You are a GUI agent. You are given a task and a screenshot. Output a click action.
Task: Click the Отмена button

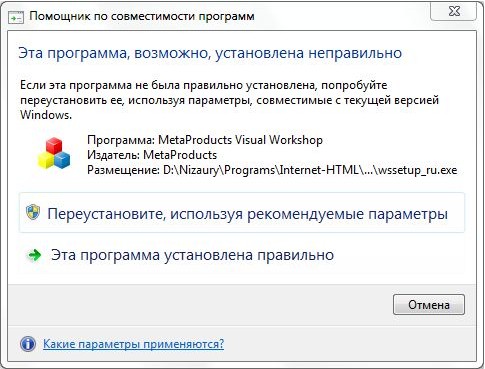[429, 305]
